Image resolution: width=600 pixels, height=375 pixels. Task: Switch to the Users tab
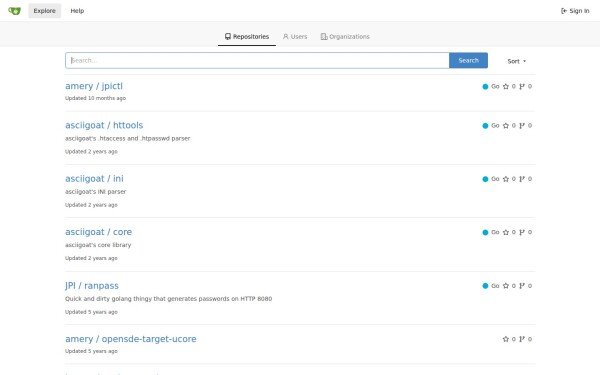click(x=295, y=37)
